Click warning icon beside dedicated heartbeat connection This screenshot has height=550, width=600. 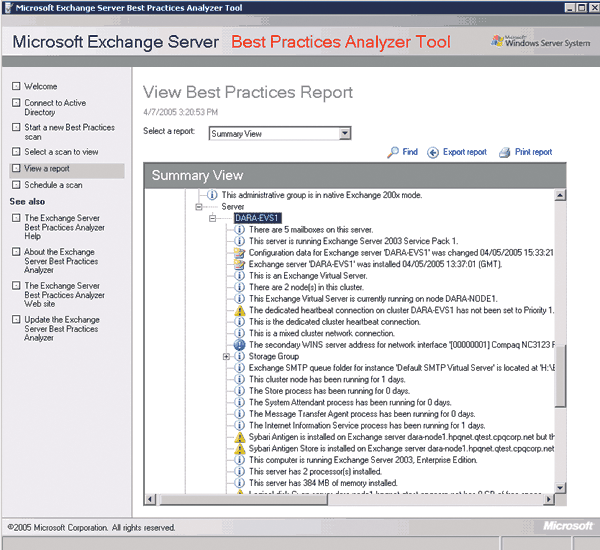(x=240, y=311)
